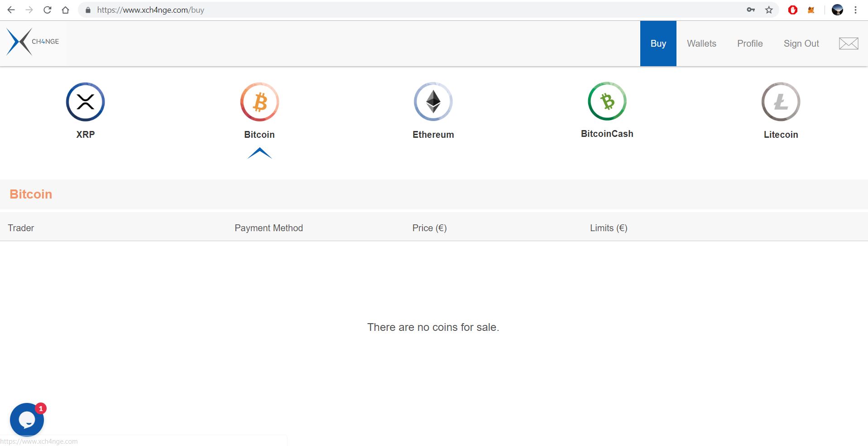The image size is (868, 446).
Task: Click Sign Out
Action: point(801,44)
